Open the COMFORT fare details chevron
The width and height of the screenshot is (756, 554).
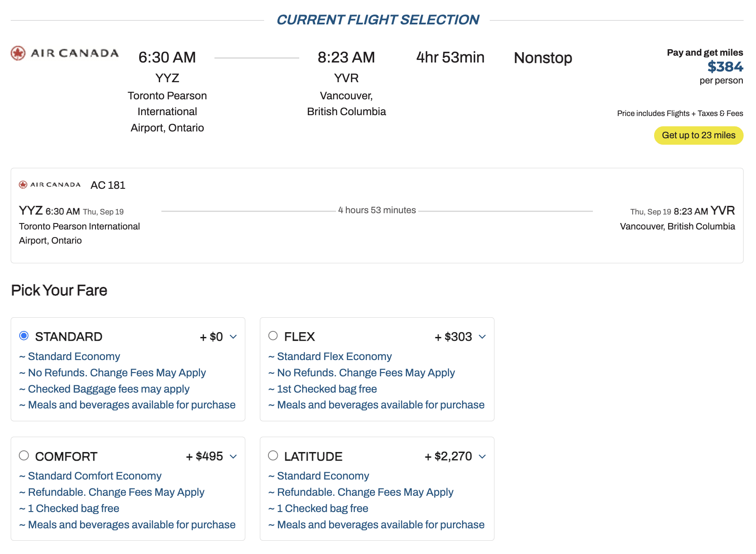(x=233, y=456)
